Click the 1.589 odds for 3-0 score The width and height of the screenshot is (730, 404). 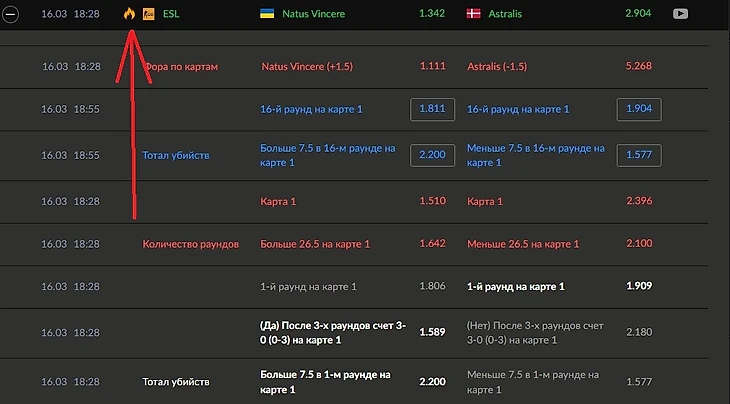pos(434,330)
